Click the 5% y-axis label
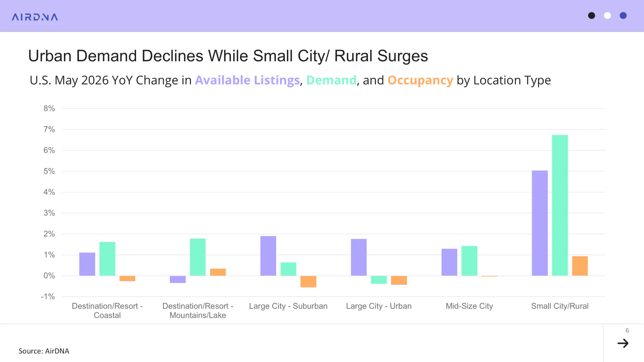Image resolution: width=644 pixels, height=362 pixels. click(49, 171)
